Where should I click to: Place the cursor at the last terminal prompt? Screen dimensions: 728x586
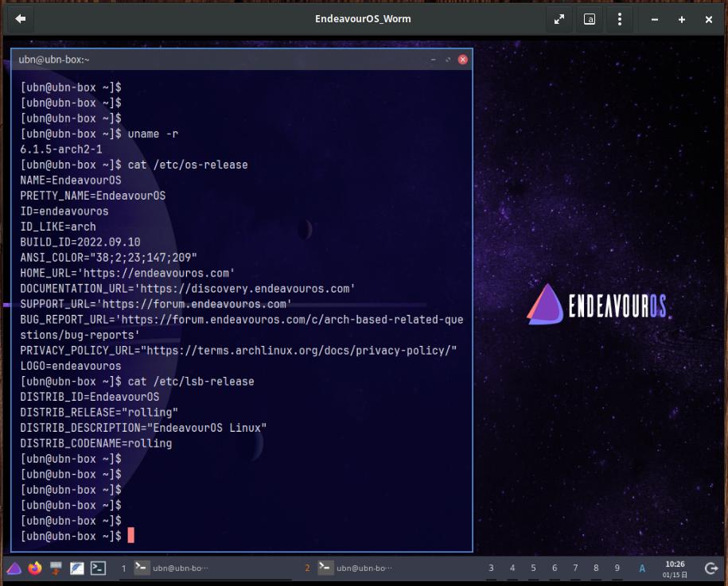131,535
